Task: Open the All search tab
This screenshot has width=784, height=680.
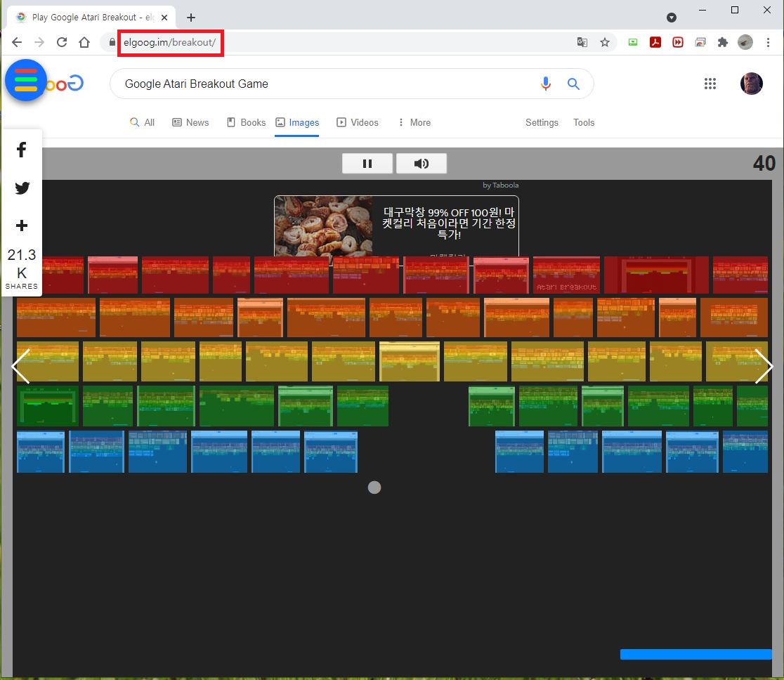Action: point(143,122)
